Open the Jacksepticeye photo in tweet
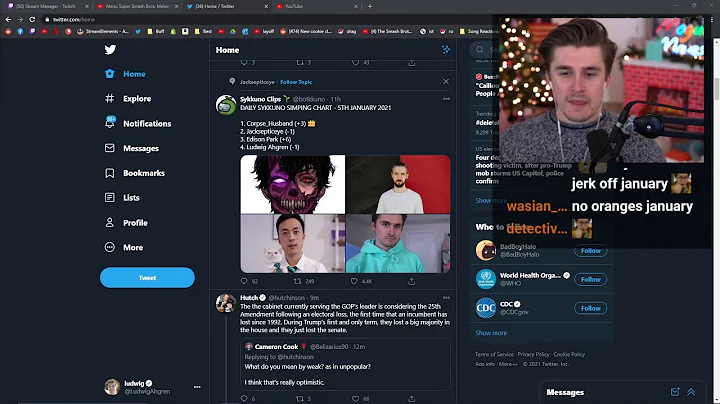This screenshot has height=404, width=720. (x=398, y=184)
